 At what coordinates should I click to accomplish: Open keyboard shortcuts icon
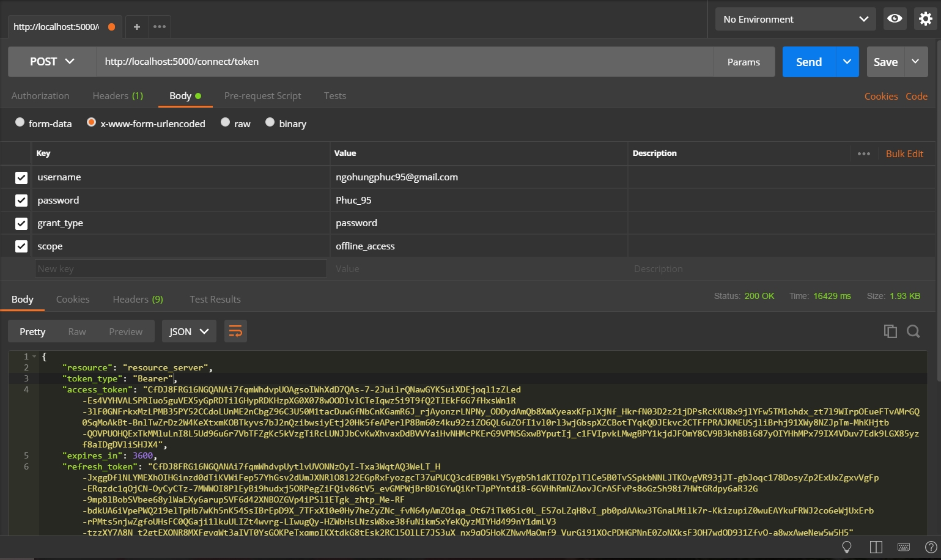pos(903,547)
